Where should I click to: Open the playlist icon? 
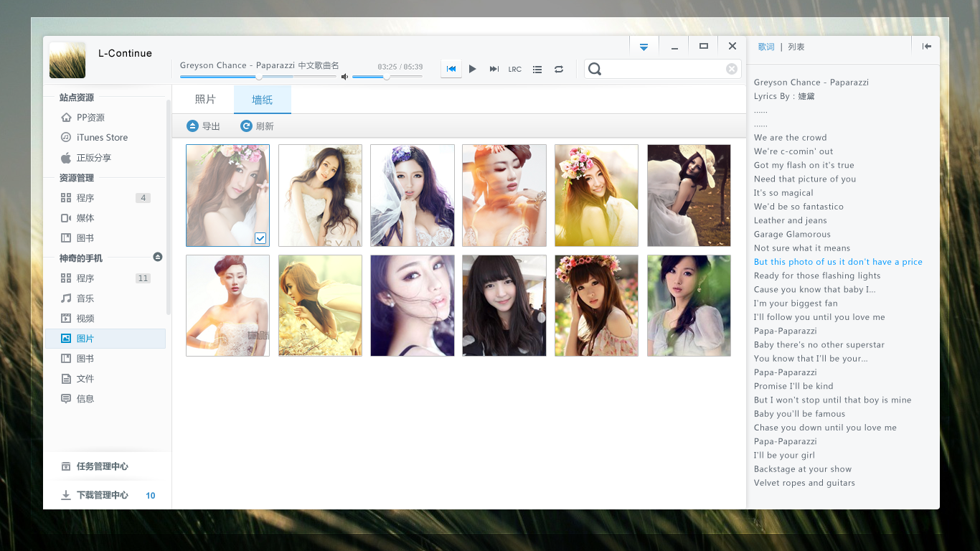click(x=537, y=70)
